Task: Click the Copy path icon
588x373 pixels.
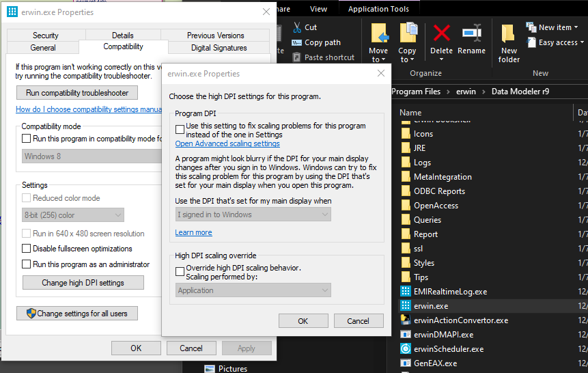Action: point(296,42)
